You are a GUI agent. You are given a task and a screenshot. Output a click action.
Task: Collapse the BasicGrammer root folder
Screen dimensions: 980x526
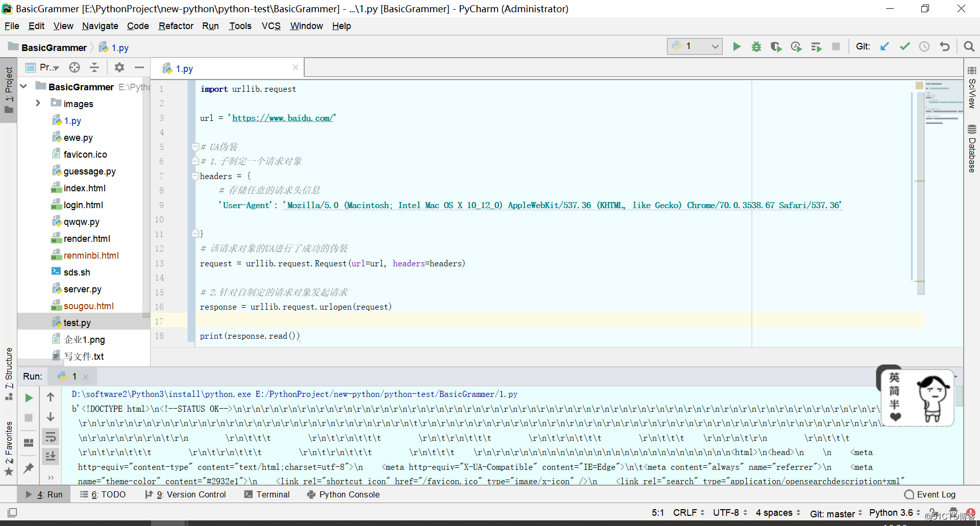pyautogui.click(x=23, y=87)
